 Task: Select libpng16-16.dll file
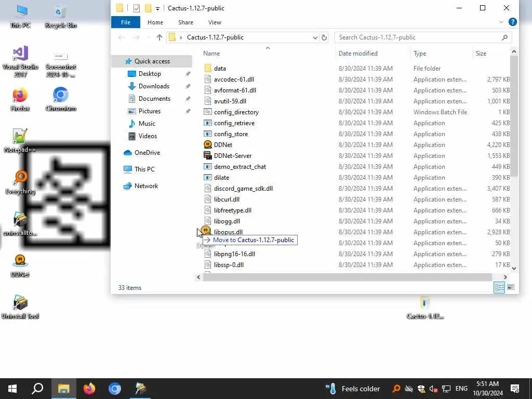coord(234,254)
